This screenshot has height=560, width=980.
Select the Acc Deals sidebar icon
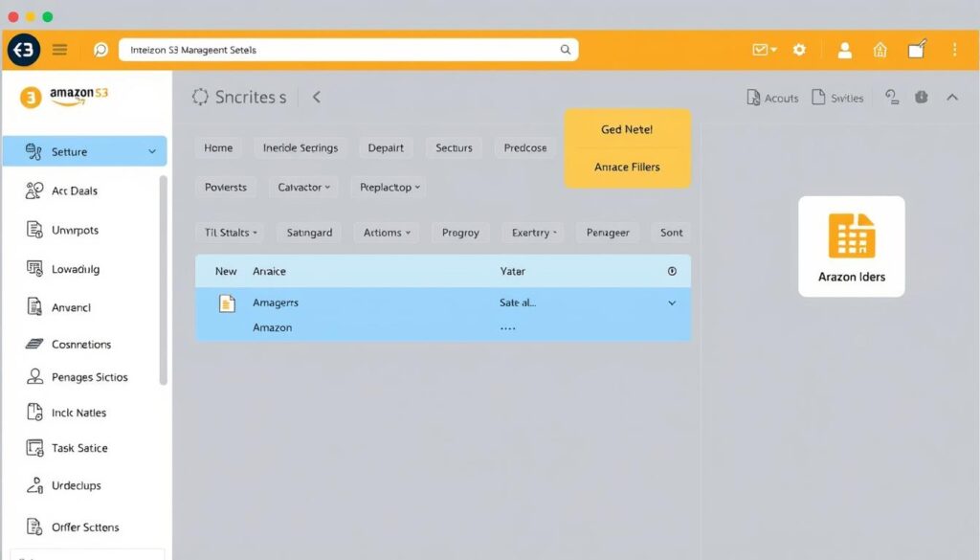coord(33,190)
